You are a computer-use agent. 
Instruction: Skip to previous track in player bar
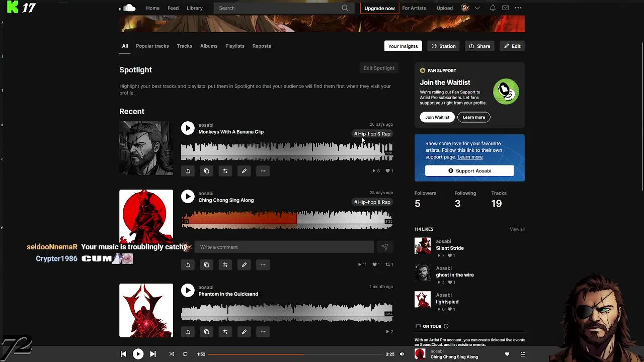123,354
